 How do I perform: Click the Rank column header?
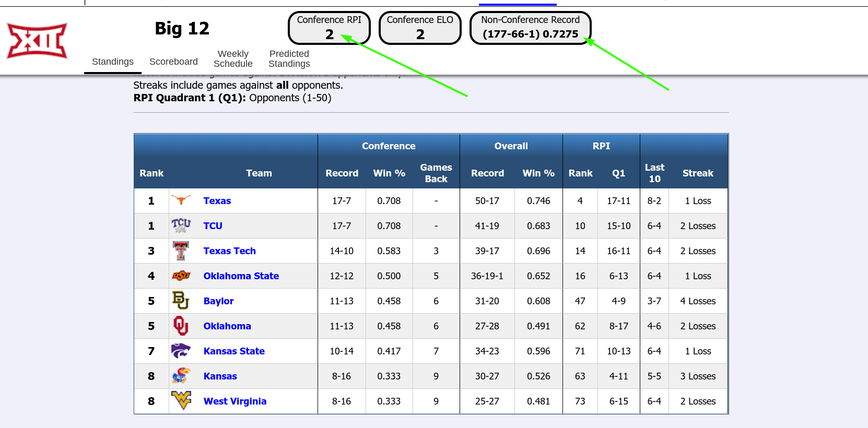(151, 173)
